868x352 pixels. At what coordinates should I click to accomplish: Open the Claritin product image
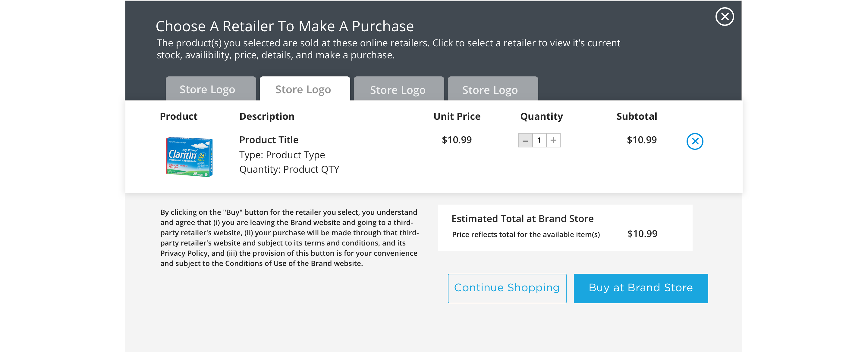pyautogui.click(x=189, y=156)
